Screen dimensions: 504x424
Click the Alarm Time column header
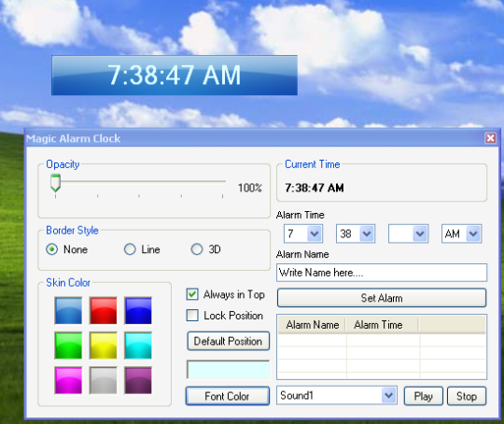383,325
